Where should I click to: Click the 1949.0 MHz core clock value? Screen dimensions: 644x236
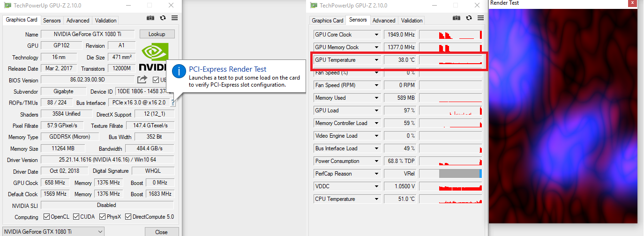point(400,35)
